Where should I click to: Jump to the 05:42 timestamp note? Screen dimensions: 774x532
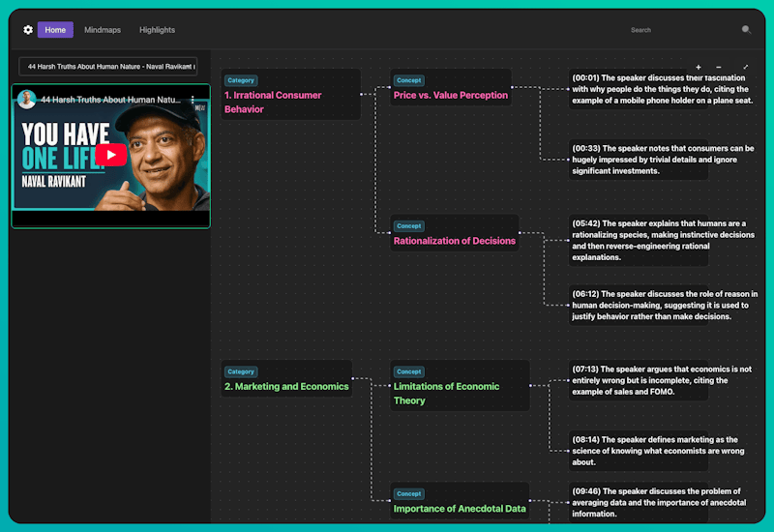(x=639, y=240)
